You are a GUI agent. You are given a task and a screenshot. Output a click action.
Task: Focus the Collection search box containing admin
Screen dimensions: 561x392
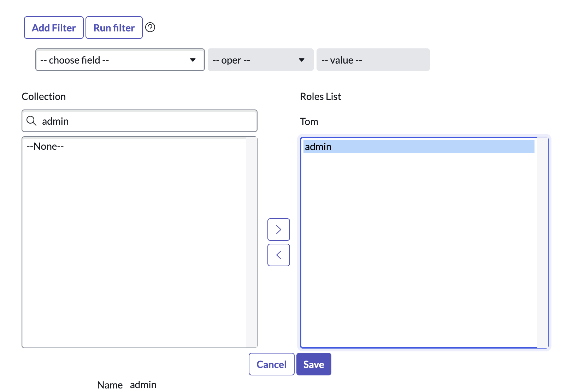point(140,121)
